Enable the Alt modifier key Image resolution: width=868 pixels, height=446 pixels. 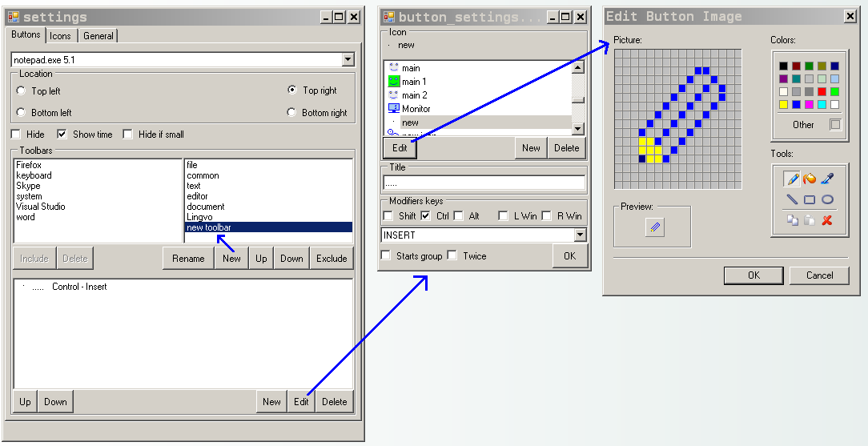pyautogui.click(x=458, y=216)
